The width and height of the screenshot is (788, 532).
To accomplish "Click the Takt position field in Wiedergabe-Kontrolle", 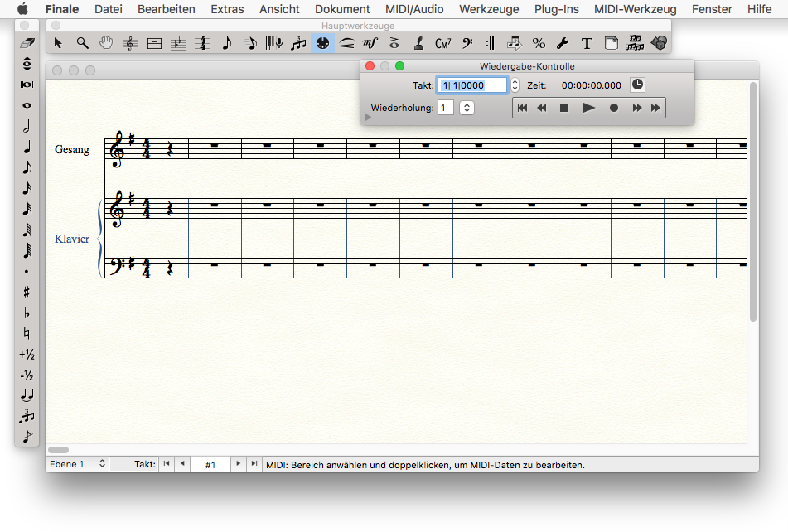I will [x=472, y=85].
